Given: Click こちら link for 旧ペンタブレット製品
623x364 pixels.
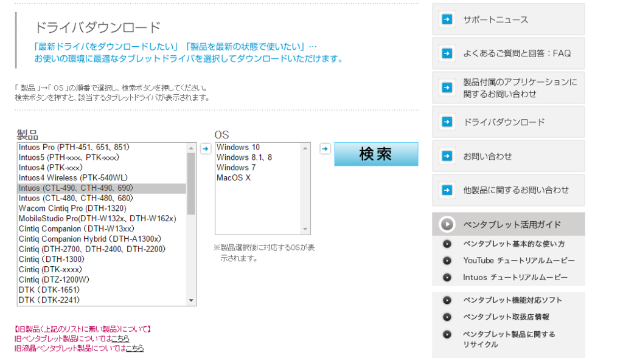Looking at the screenshot, I should [x=120, y=338].
